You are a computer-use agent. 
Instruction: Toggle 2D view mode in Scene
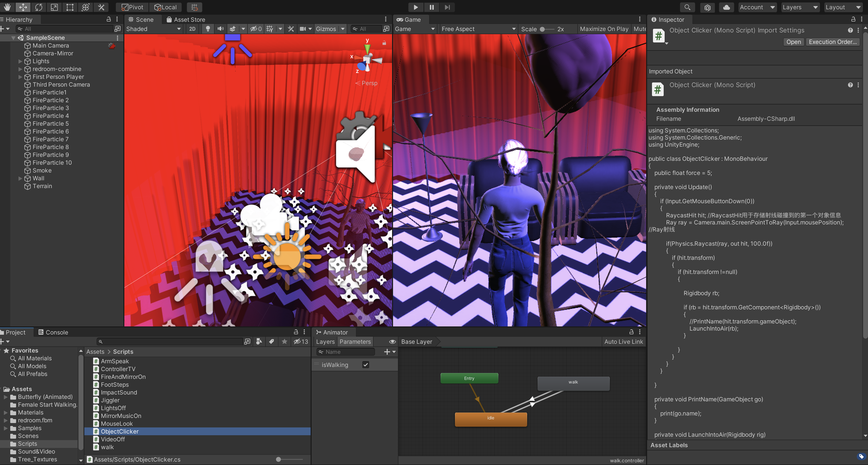coord(192,29)
